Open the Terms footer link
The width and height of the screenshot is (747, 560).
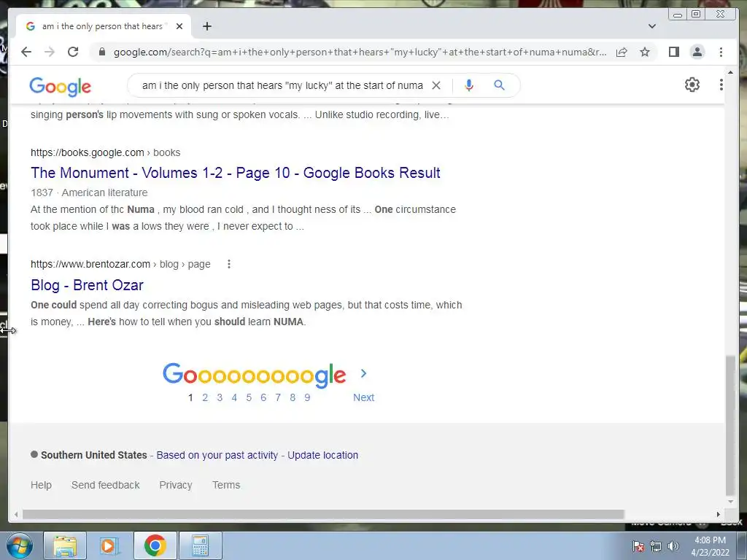(226, 485)
